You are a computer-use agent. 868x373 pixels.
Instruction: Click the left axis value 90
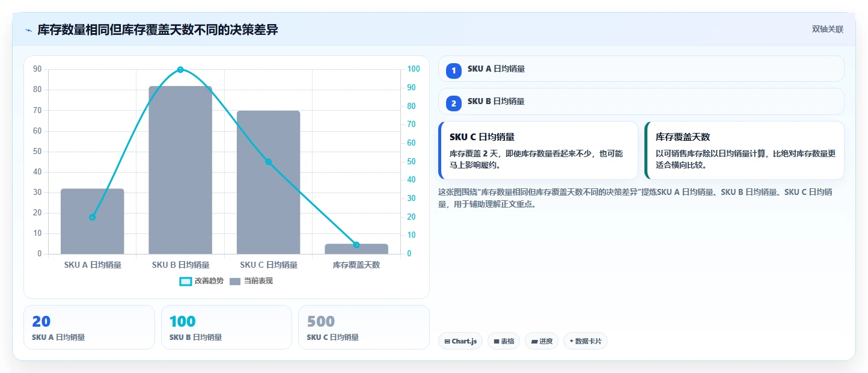(37, 69)
